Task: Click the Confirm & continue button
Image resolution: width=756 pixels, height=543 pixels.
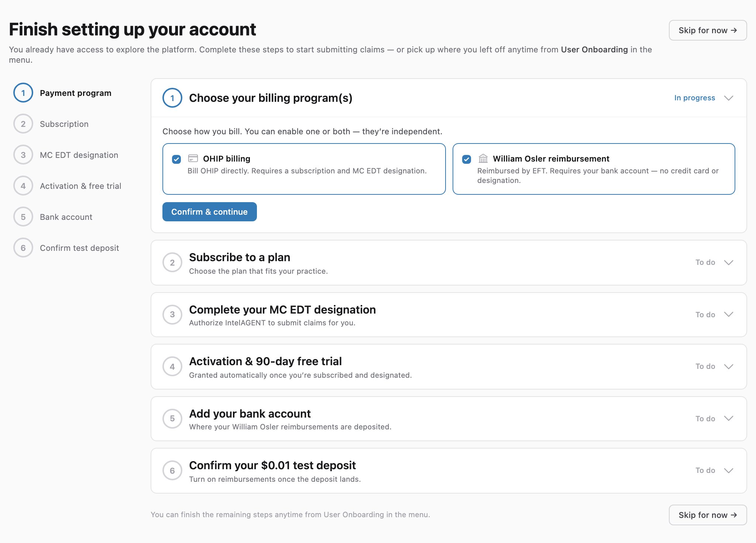Action: tap(210, 212)
